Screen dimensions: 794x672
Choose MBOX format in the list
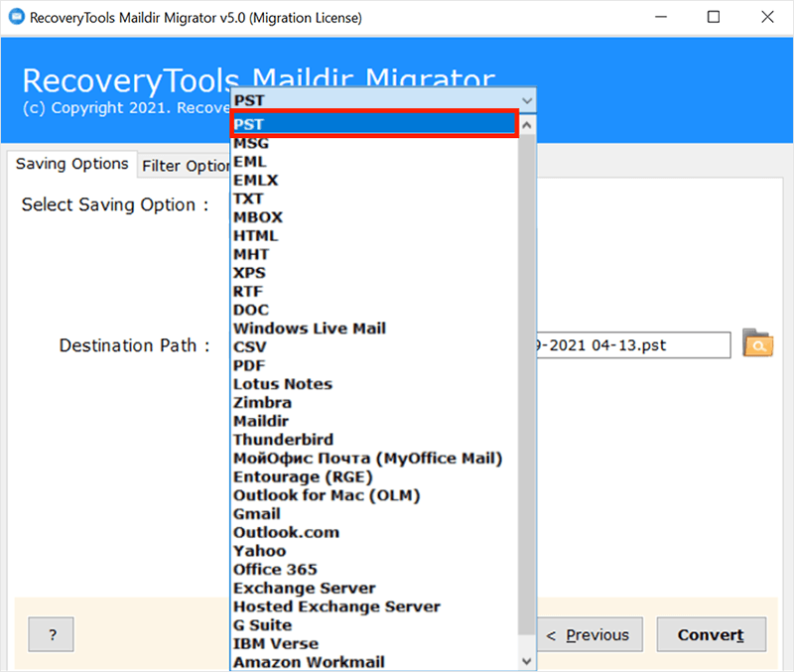click(258, 217)
